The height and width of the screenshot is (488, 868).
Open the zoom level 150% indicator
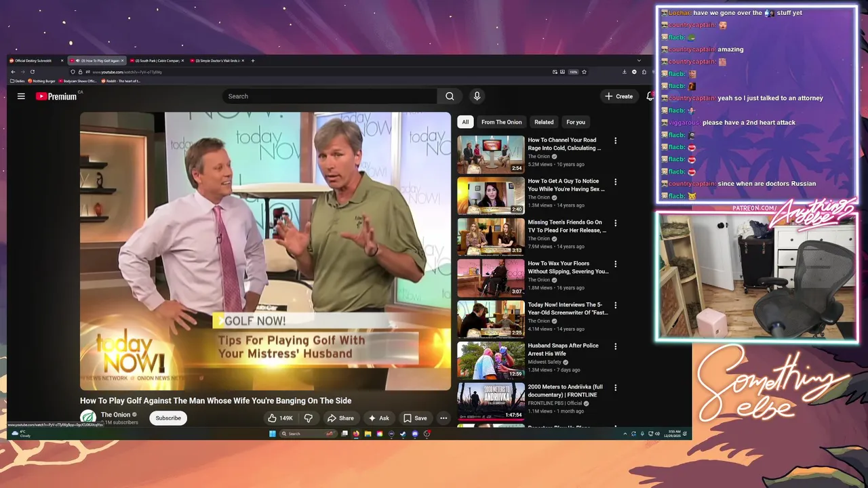point(573,72)
